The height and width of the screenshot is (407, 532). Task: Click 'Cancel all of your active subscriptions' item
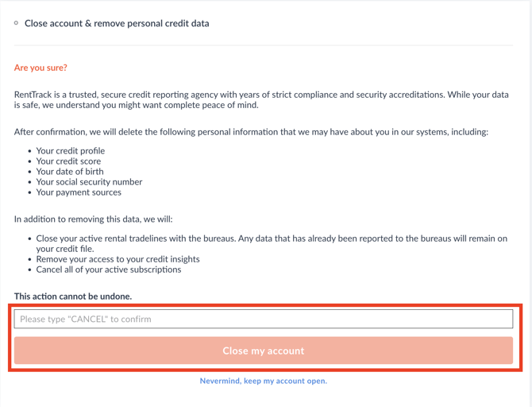109,269
